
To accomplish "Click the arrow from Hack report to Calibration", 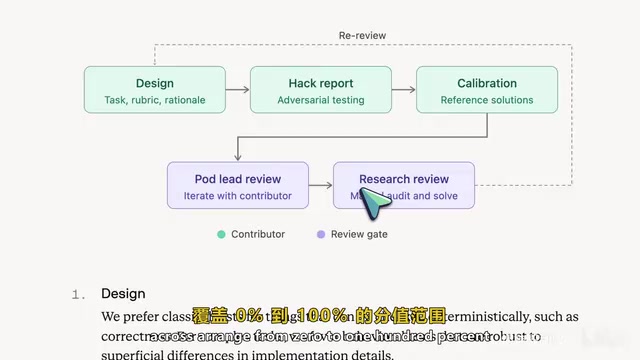I will click(x=404, y=89).
